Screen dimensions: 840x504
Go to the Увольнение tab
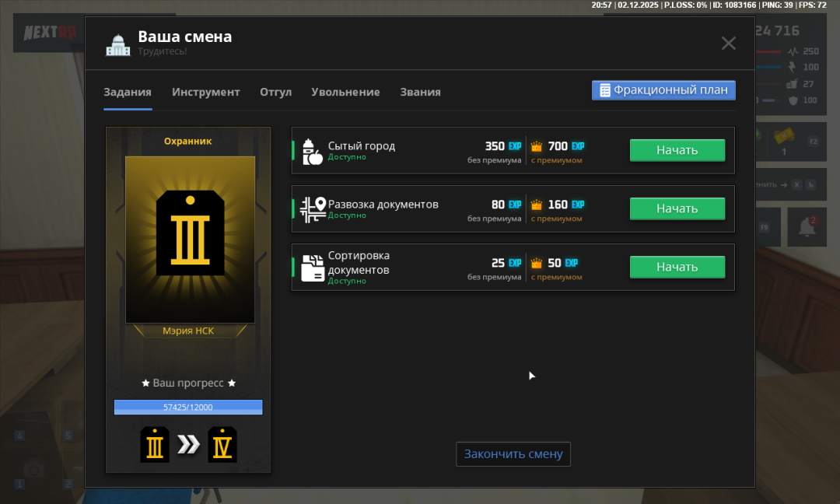pyautogui.click(x=345, y=92)
